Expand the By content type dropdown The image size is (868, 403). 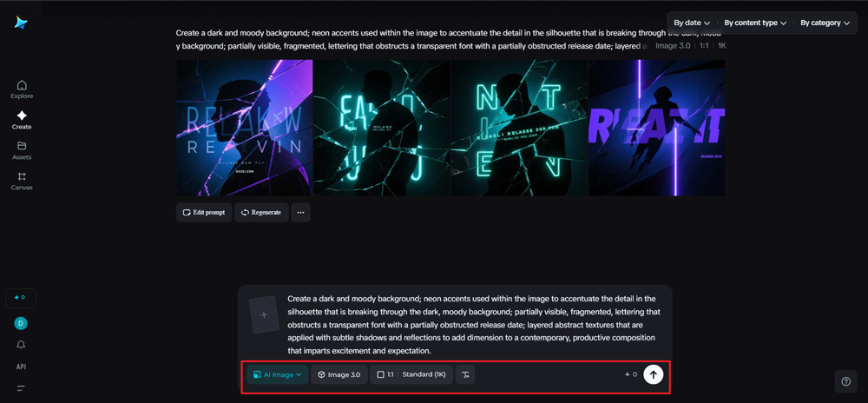755,23
